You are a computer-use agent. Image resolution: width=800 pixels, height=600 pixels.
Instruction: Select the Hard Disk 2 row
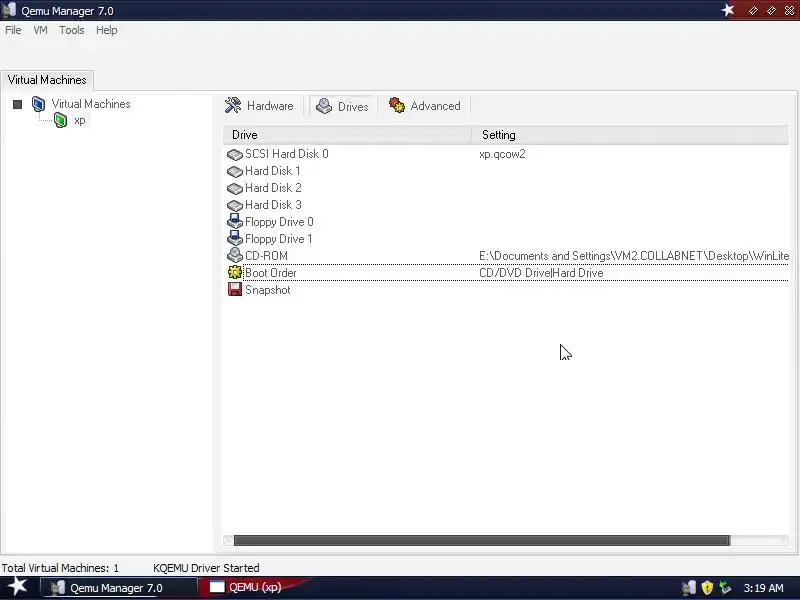[x=506, y=188]
